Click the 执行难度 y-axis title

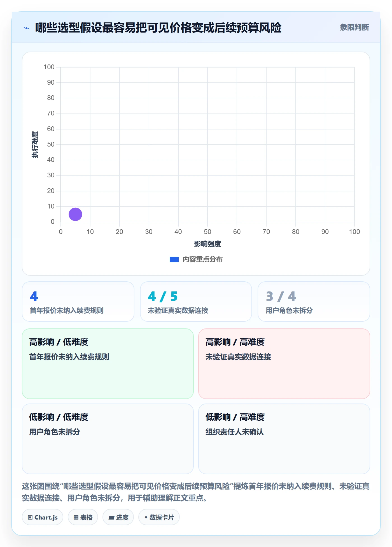[35, 144]
